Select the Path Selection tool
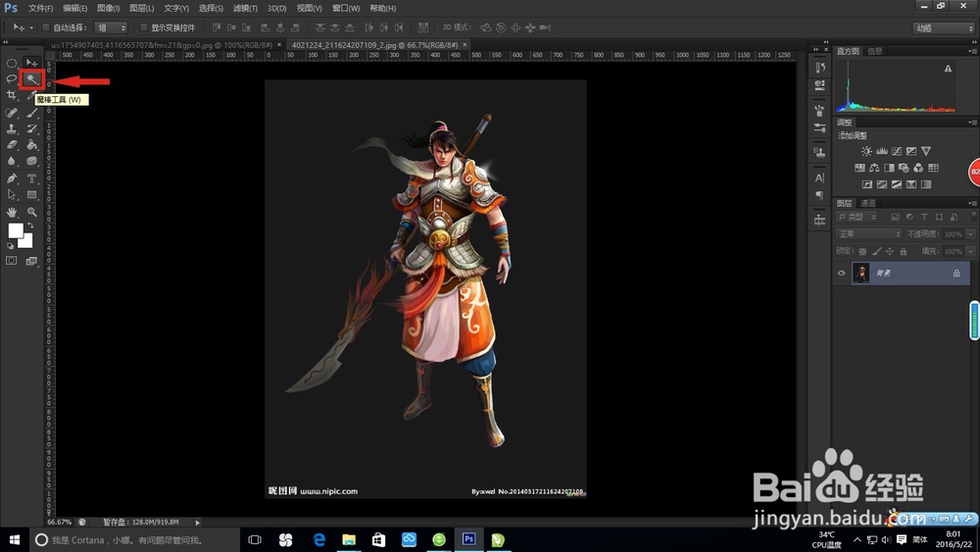The width and height of the screenshot is (980, 552). click(11, 195)
